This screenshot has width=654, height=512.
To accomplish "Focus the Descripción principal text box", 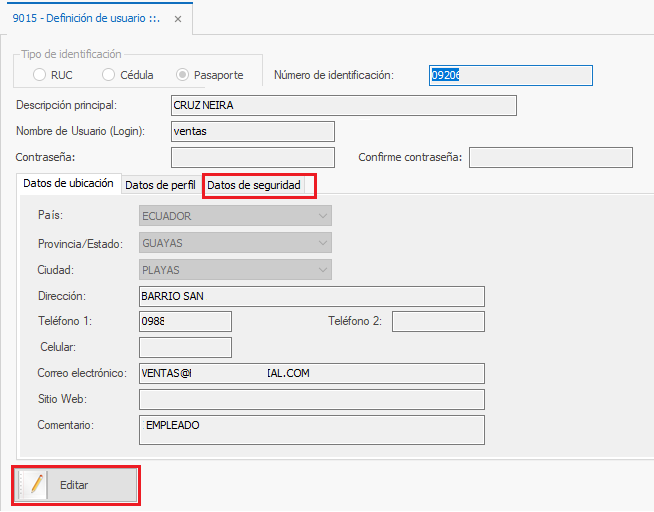I will (343, 106).
